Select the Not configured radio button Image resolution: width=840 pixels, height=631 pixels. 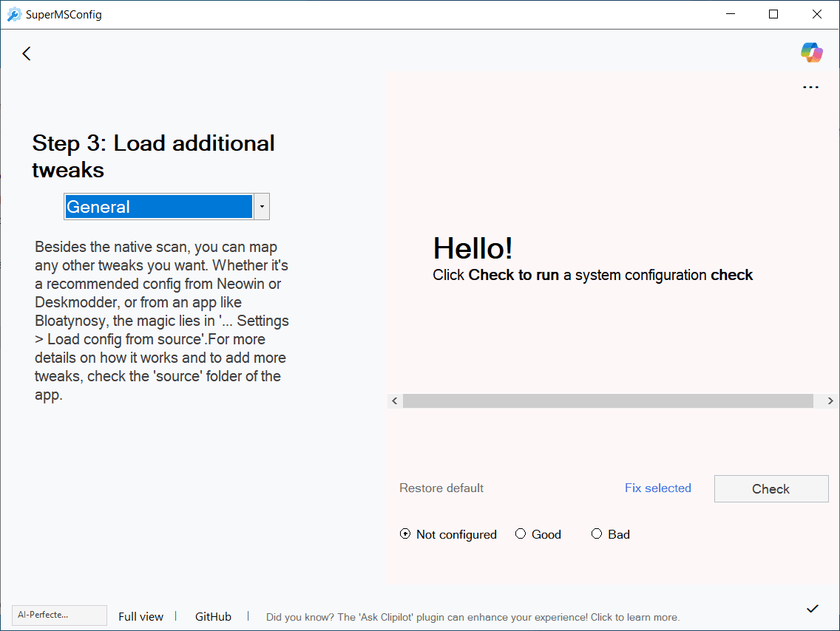[405, 534]
